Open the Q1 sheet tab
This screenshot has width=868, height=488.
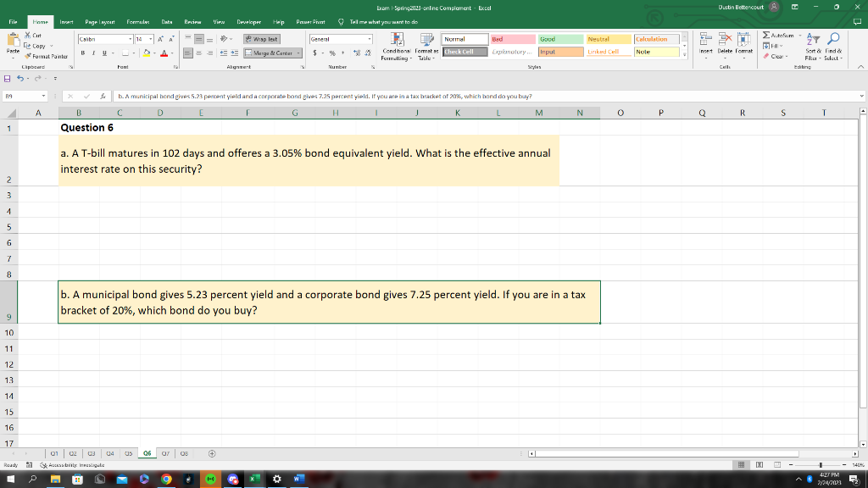tap(54, 454)
